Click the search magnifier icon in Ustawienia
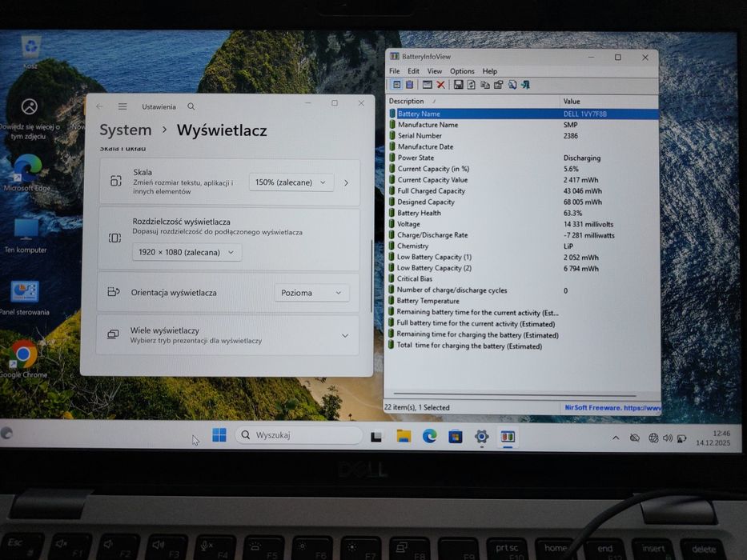Image resolution: width=747 pixels, height=560 pixels. pyautogui.click(x=191, y=106)
